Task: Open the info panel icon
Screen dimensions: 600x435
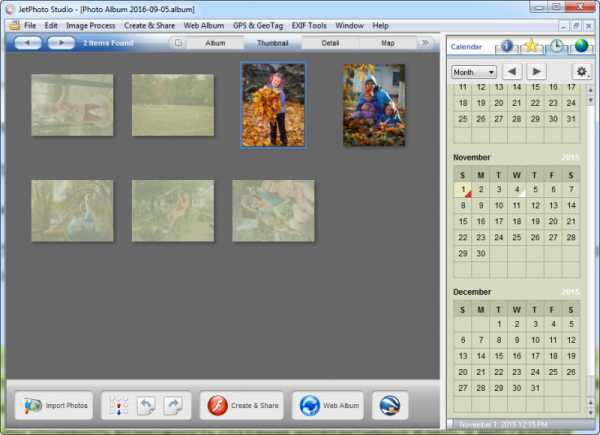Action: click(507, 46)
